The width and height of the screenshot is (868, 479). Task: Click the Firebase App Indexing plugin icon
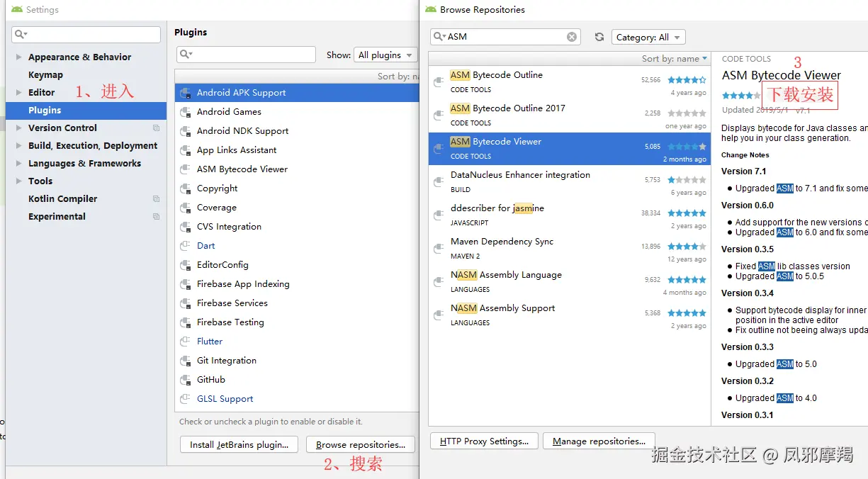coord(185,284)
